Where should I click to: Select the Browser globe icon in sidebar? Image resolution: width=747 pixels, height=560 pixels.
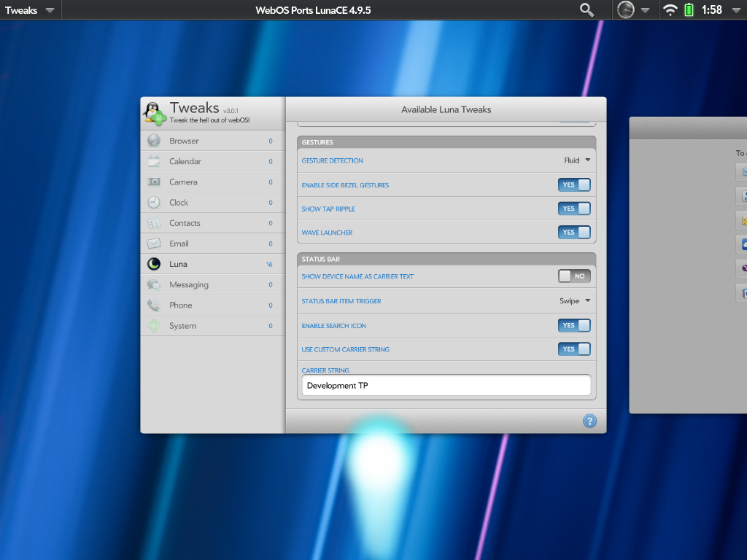click(154, 141)
